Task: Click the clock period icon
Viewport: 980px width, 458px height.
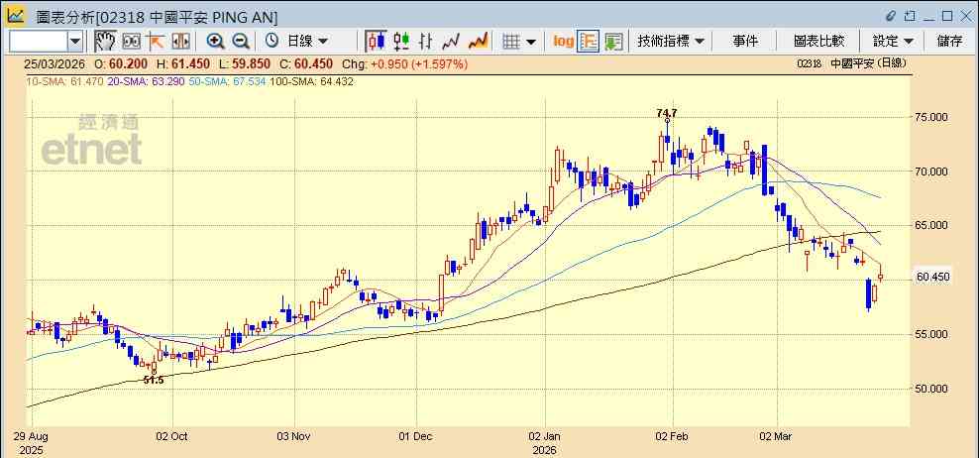Action: point(272,42)
